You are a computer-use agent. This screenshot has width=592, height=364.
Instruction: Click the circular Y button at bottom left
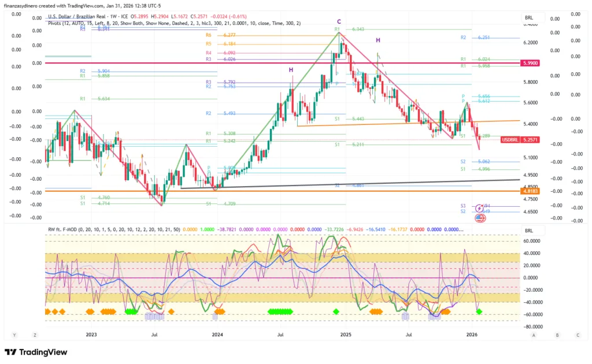(14, 335)
